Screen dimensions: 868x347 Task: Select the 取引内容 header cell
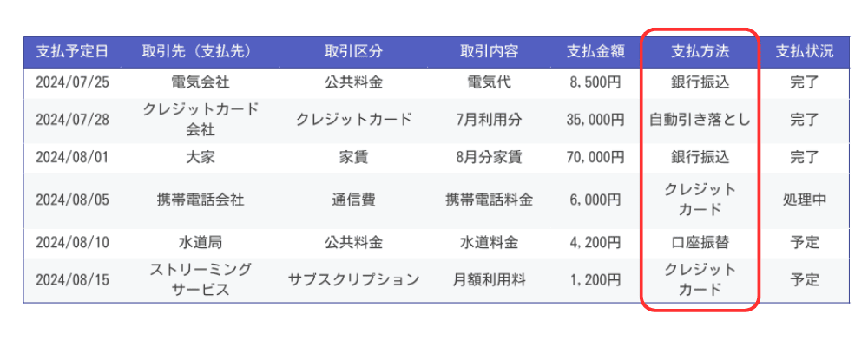(x=489, y=52)
